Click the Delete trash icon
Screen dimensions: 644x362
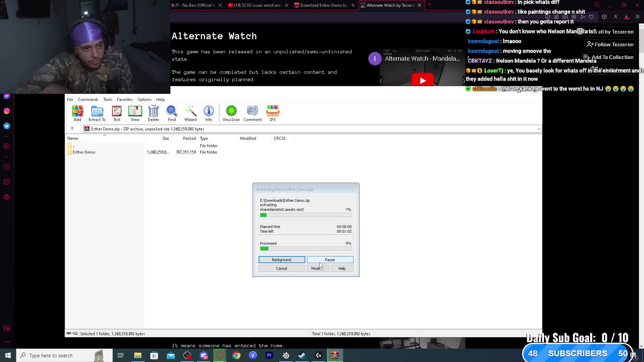click(153, 113)
